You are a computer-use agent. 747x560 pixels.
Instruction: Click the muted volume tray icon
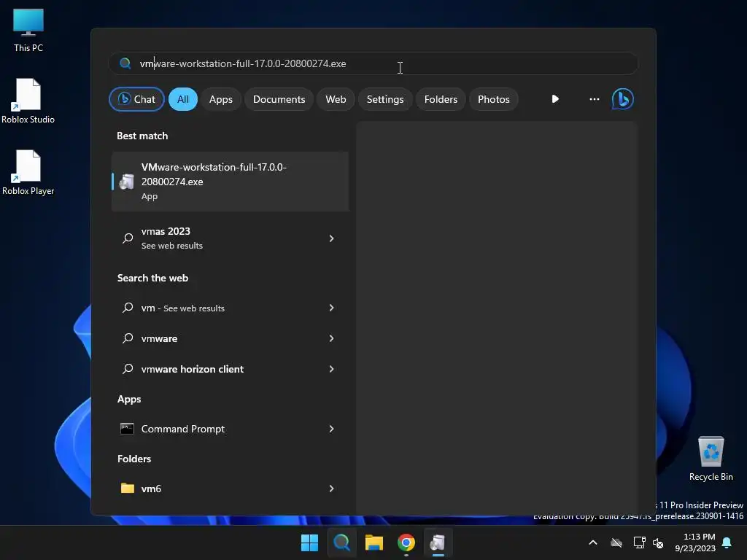click(658, 542)
